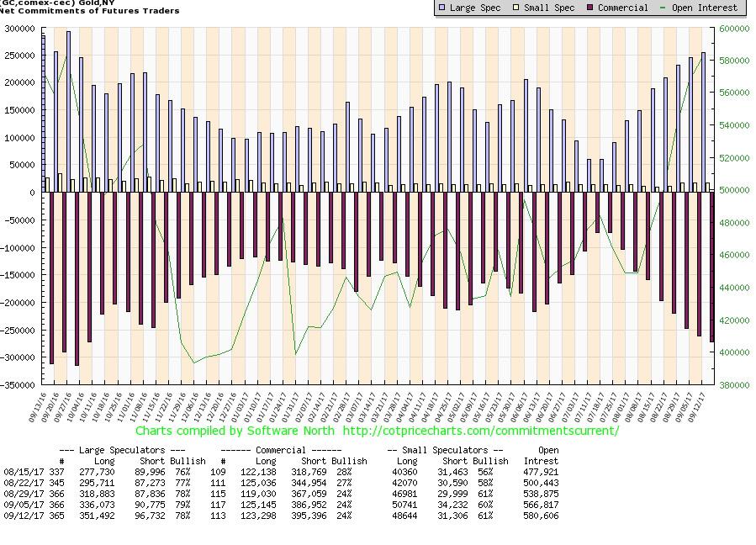Click the left axis value 250000
Viewport: 756px width, 545px height.
(x=20, y=56)
